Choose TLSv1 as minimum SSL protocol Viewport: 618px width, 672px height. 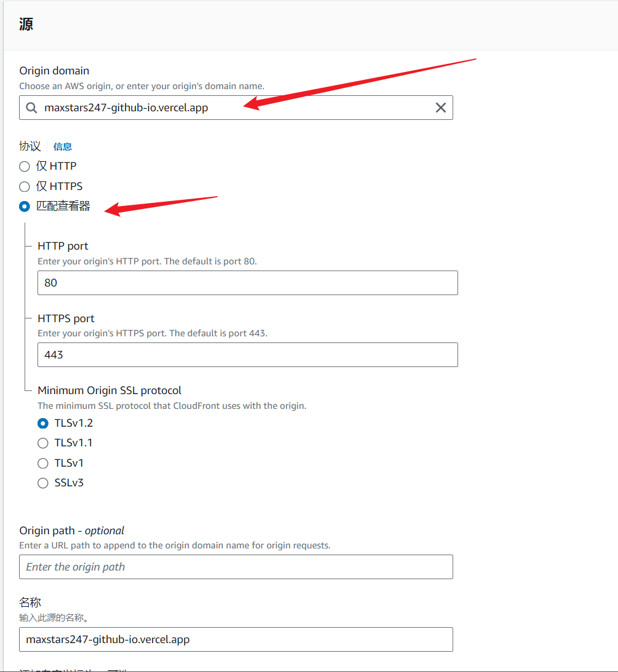tap(43, 463)
